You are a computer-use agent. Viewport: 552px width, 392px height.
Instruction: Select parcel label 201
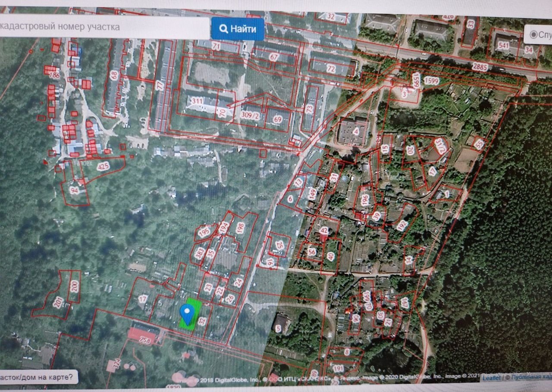(58, 302)
